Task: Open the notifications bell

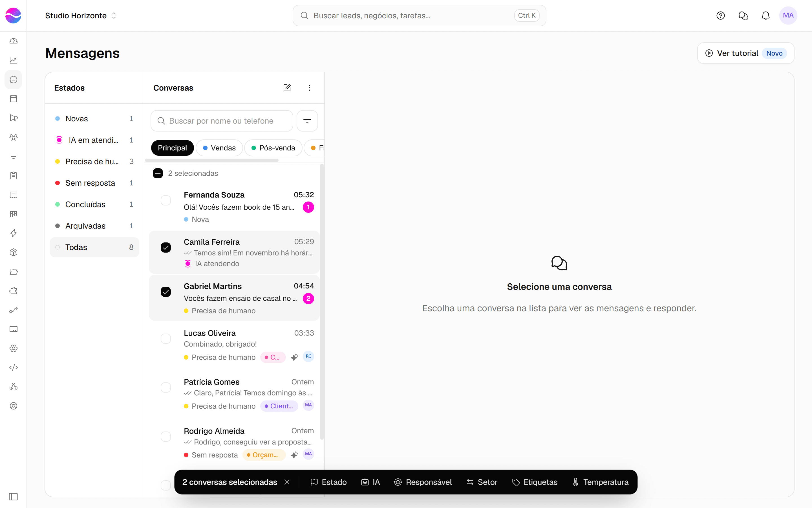Action: click(765, 16)
